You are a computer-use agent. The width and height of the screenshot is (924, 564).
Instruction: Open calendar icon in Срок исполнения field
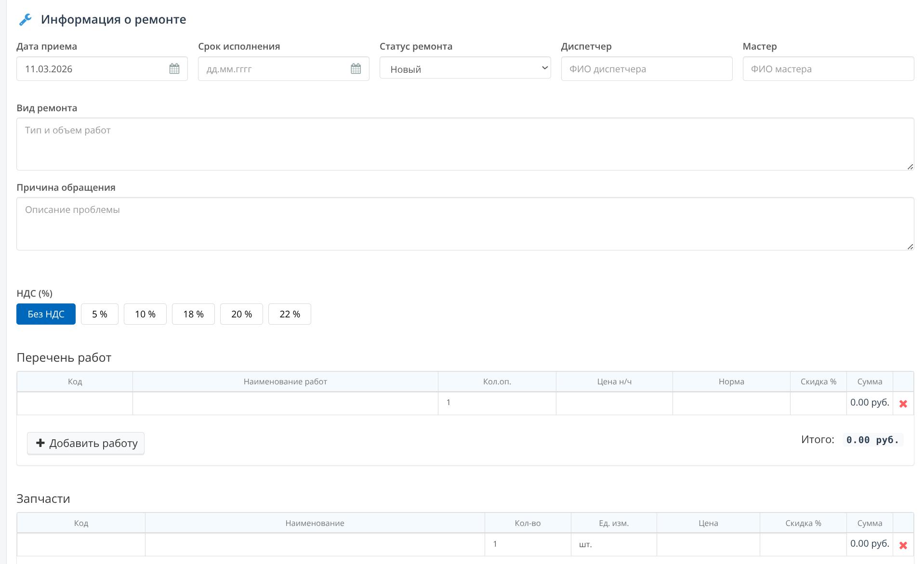click(356, 69)
